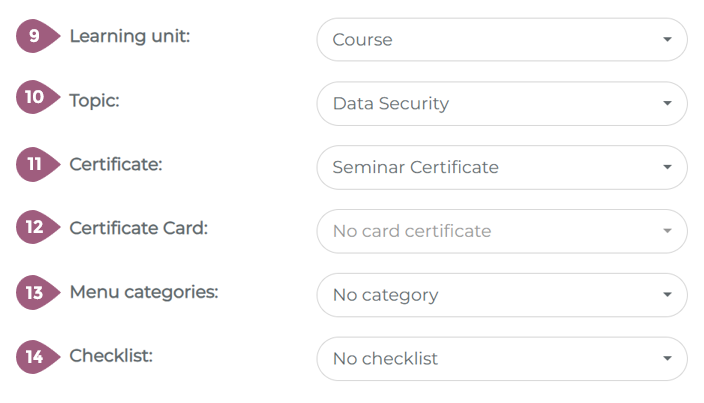Image resolution: width=704 pixels, height=403 pixels.
Task: Click the number 9 step badge
Action: pos(36,37)
